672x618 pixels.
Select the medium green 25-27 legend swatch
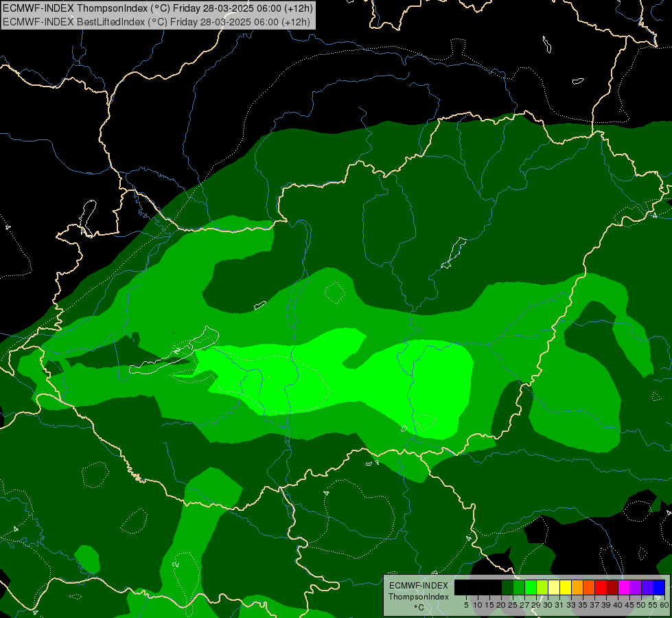(519, 587)
